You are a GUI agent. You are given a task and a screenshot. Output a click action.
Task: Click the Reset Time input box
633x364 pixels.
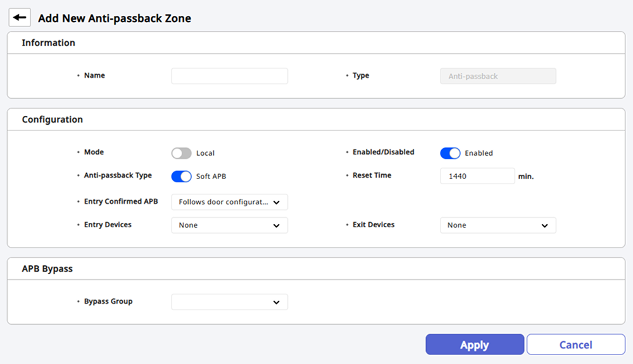coord(477,176)
